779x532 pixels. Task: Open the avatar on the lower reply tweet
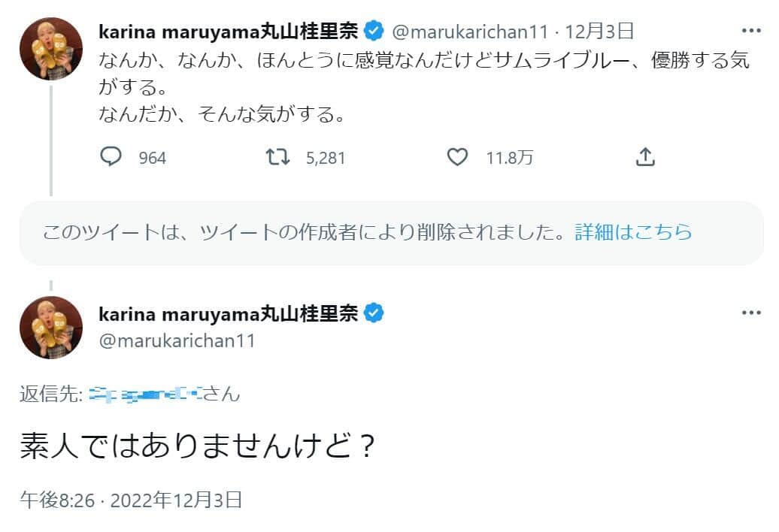50,327
